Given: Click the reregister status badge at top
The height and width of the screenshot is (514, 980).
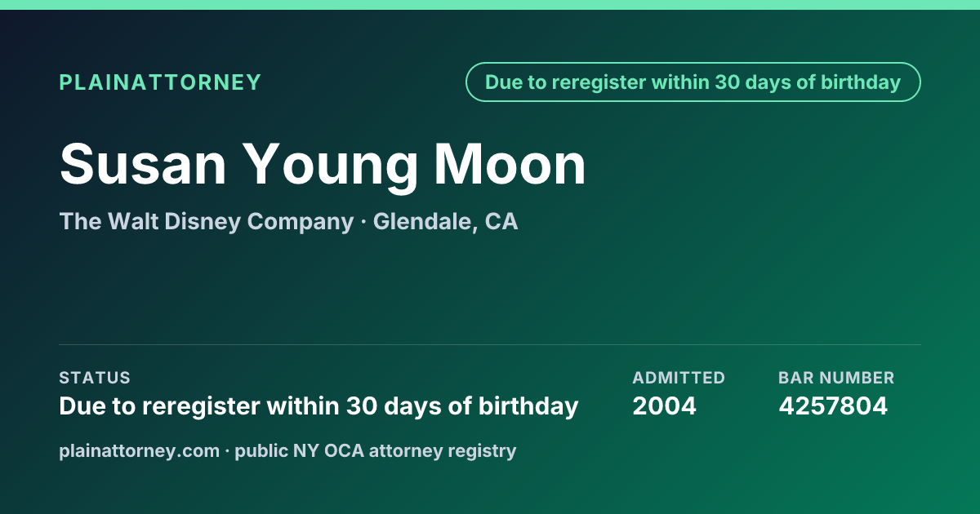Looking at the screenshot, I should pos(693,82).
